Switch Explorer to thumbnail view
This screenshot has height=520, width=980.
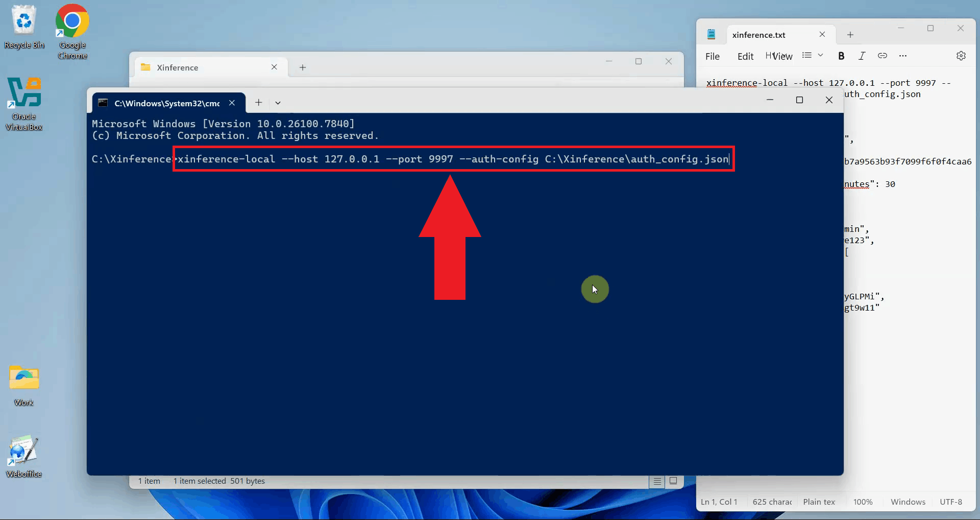(673, 481)
